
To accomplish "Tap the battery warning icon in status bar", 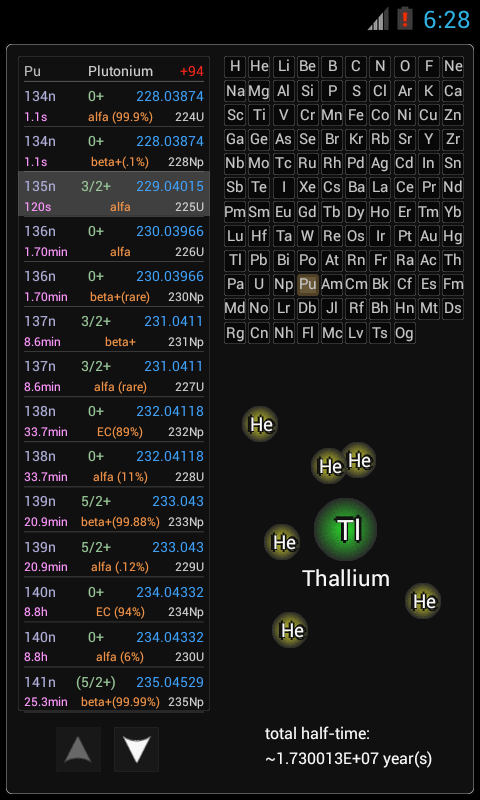I will [405, 19].
